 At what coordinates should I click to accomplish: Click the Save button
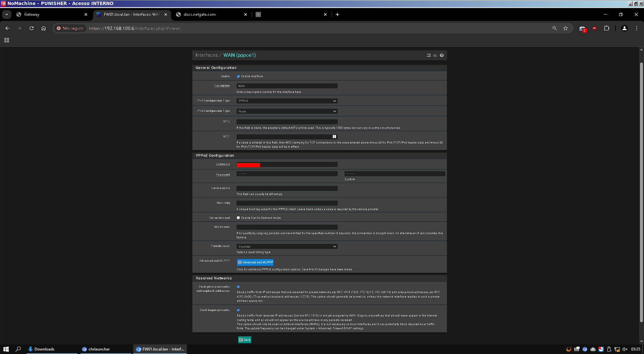245,340
